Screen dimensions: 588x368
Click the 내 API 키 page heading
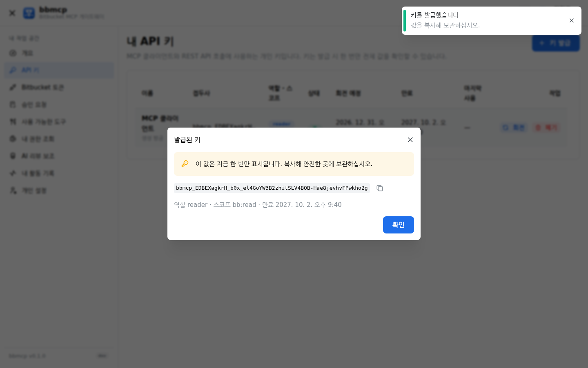[150, 41]
